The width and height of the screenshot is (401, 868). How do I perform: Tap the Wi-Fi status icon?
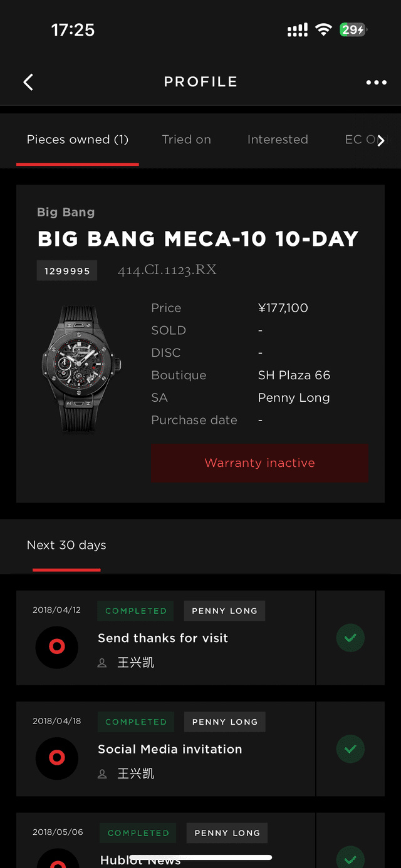point(323,29)
